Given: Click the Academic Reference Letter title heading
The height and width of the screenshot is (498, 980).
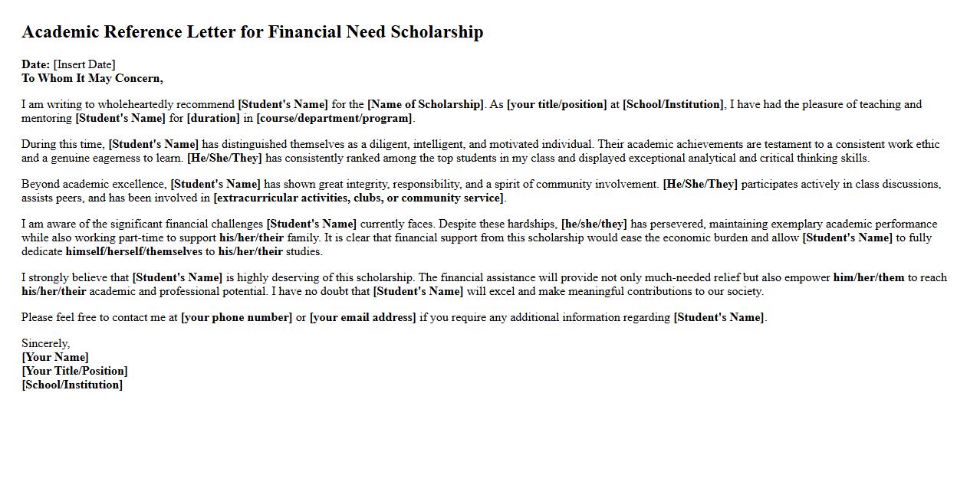Looking at the screenshot, I should 252,32.
